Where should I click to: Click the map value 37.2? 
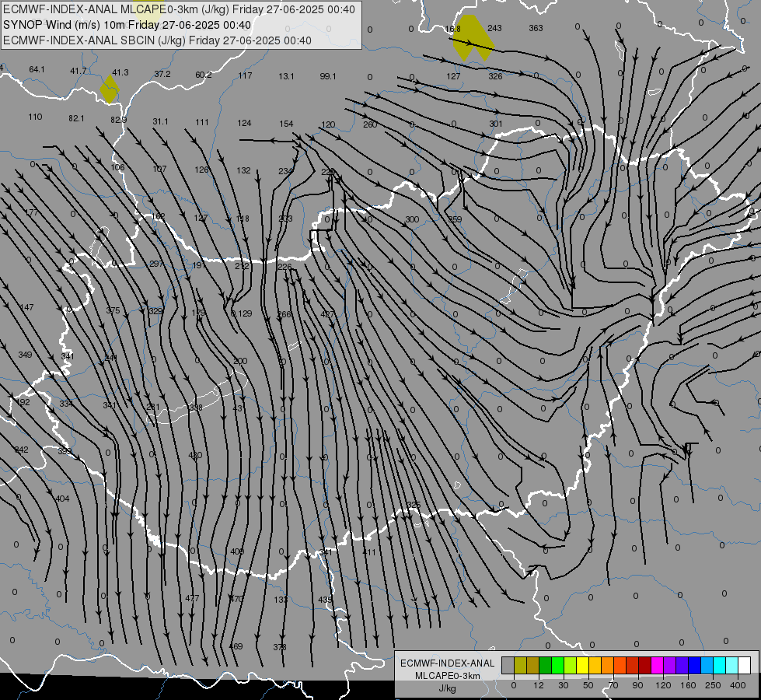(x=162, y=74)
